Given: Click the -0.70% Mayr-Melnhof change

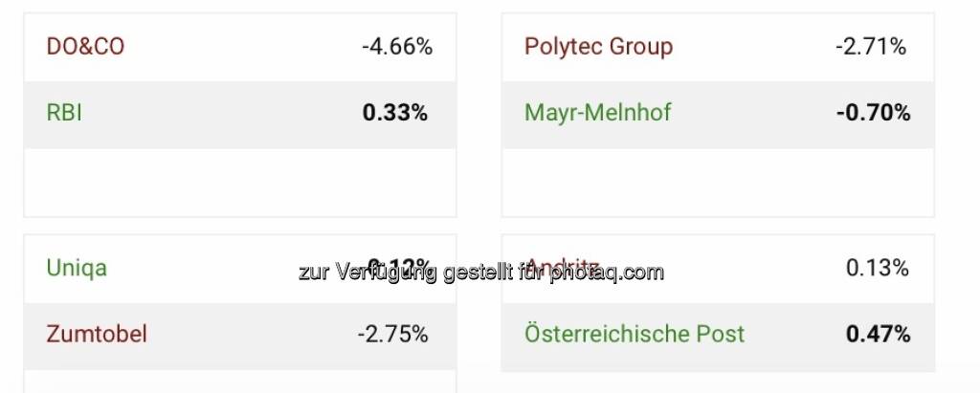Looking at the screenshot, I should point(872,113).
